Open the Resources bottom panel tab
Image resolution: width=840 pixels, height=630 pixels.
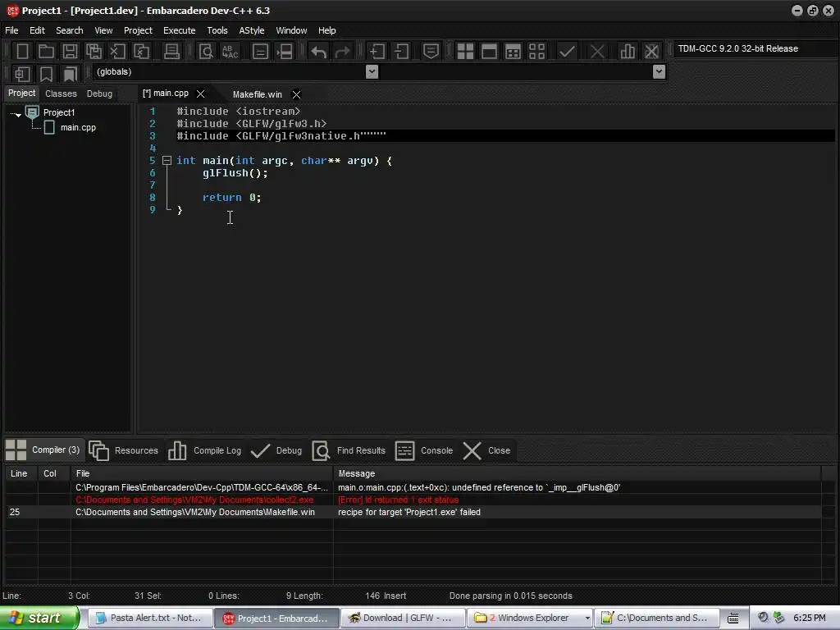click(124, 450)
